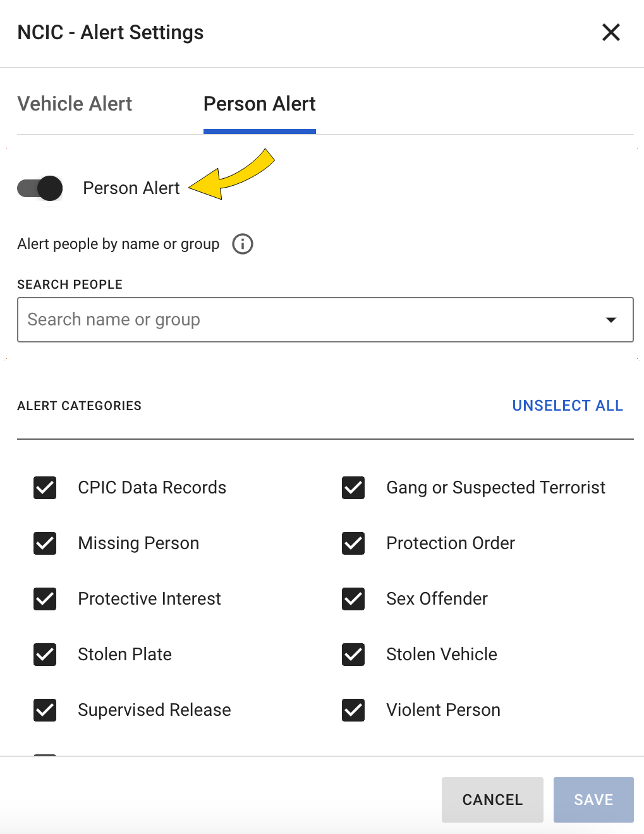This screenshot has height=834, width=644.
Task: Uncheck Gang or Suspected Terrorist checkbox
Action: (x=353, y=488)
